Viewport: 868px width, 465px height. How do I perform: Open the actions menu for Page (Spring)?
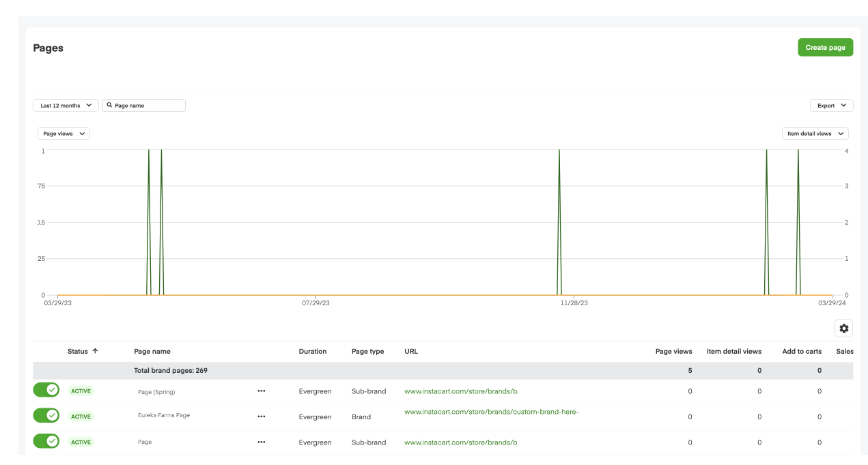261,391
